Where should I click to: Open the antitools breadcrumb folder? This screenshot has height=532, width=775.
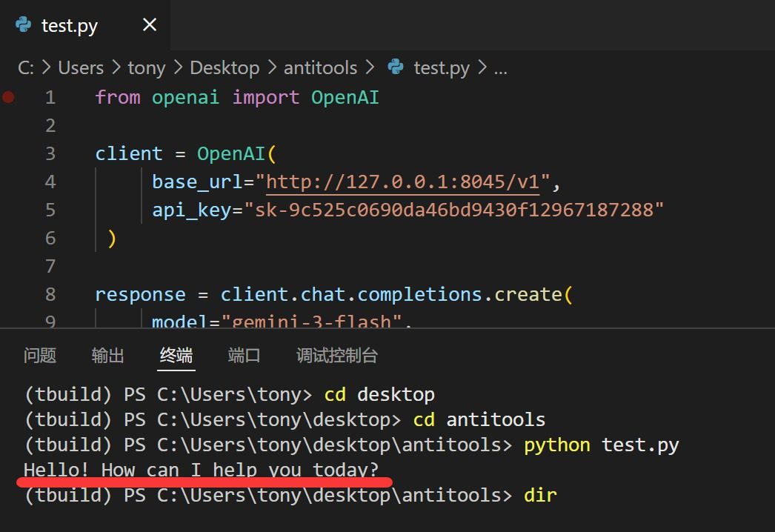(x=320, y=68)
